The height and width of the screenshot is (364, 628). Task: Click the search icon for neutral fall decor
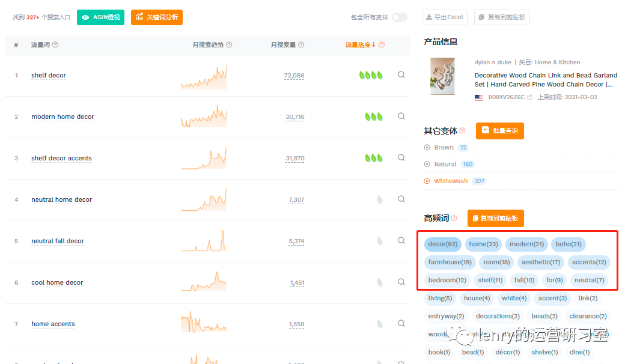(401, 241)
